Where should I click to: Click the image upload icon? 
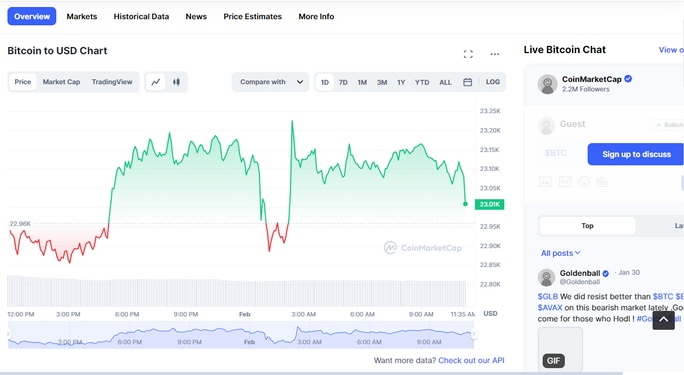(x=545, y=181)
